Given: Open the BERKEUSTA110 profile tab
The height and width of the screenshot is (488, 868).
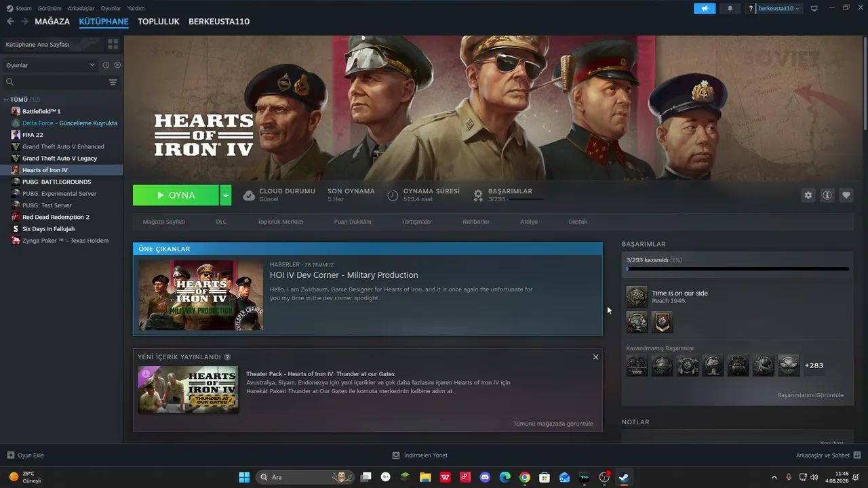Looking at the screenshot, I should point(219,22).
